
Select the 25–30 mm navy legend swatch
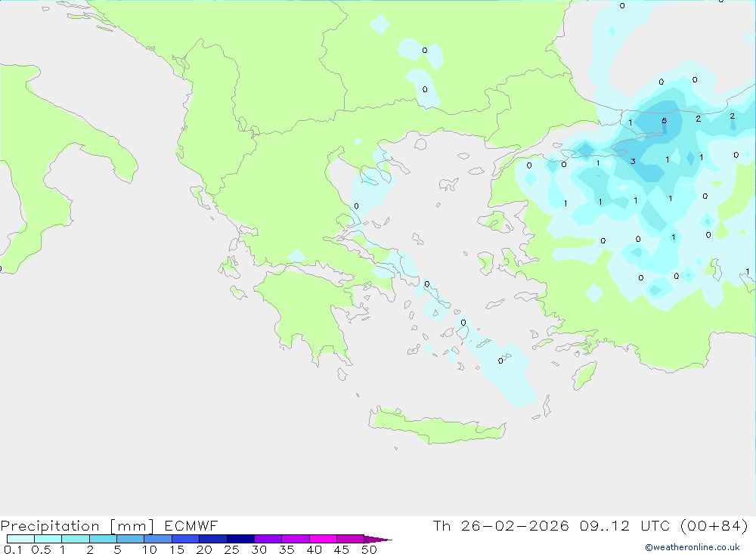tap(240, 539)
